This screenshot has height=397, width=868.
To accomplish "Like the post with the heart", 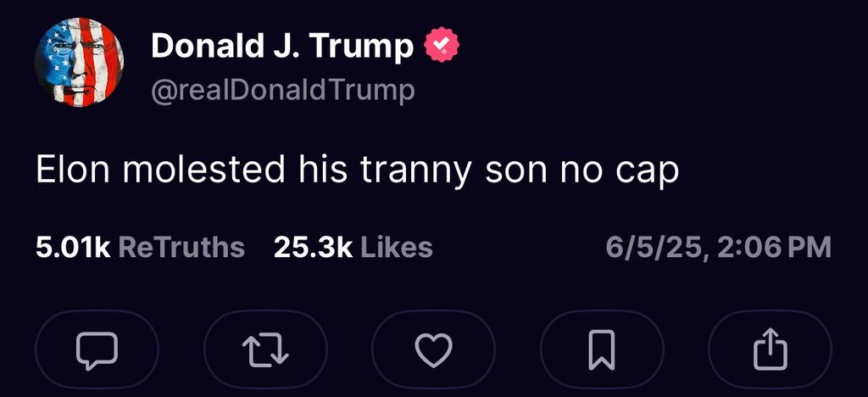I will click(x=433, y=349).
